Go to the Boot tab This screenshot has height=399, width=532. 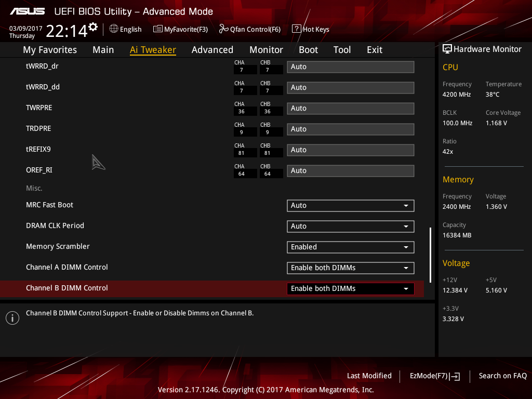308,50
